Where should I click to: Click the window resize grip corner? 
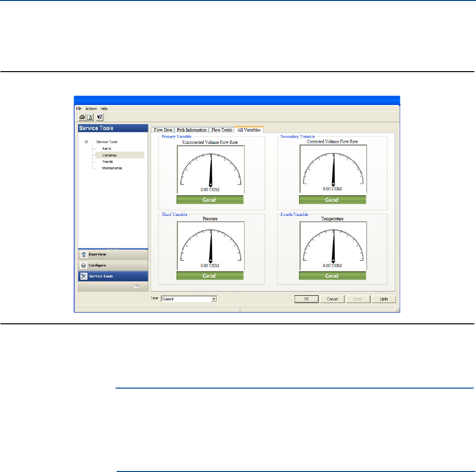[398, 310]
